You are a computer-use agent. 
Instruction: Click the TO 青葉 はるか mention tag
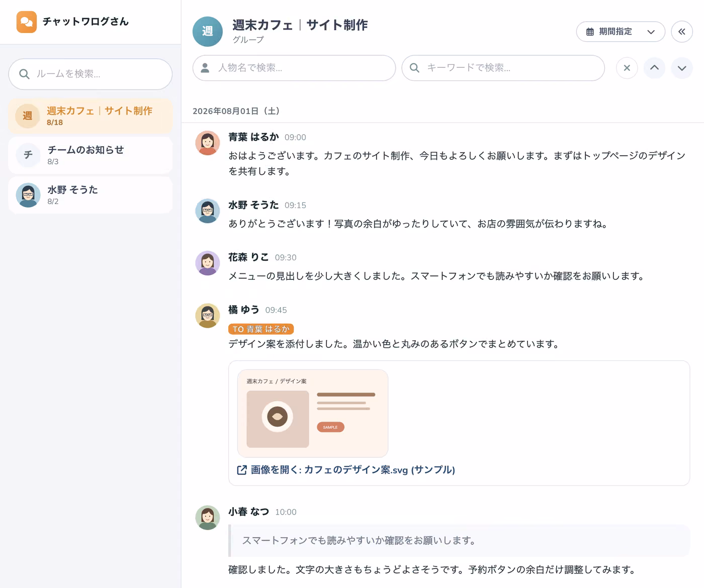click(261, 329)
